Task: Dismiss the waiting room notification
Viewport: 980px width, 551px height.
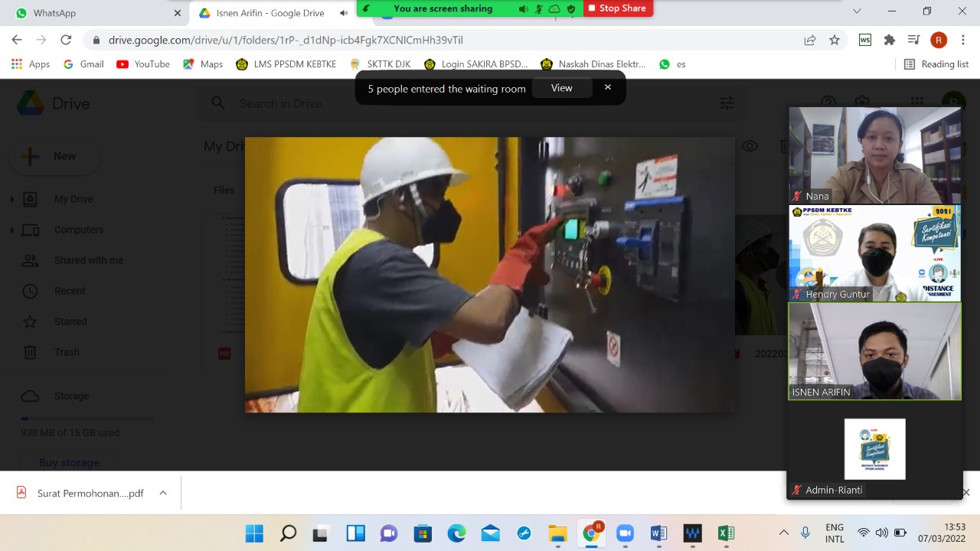Action: 608,87
